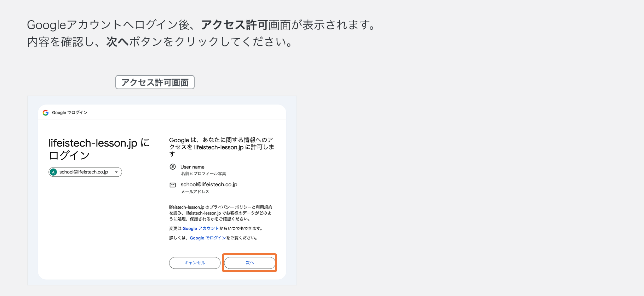The image size is (644, 296).
Task: Click the consent heading starting 'Google は、あなたに'
Action: (222, 147)
